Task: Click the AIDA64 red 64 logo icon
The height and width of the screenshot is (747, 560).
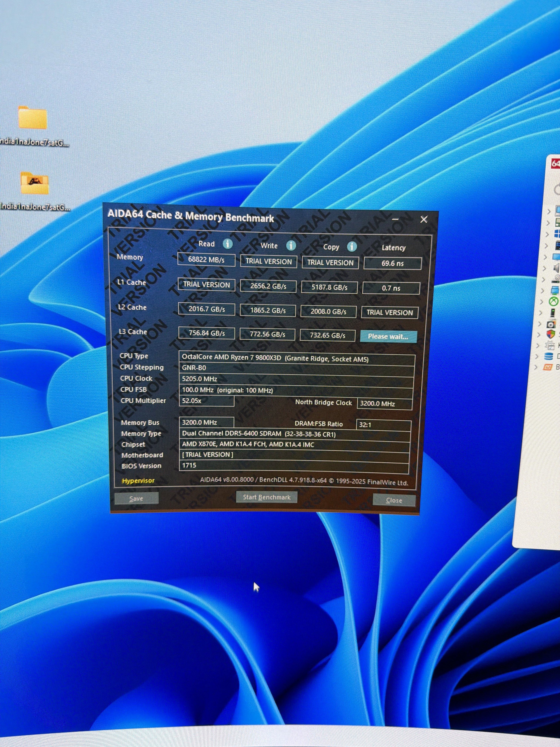Action: [555, 164]
